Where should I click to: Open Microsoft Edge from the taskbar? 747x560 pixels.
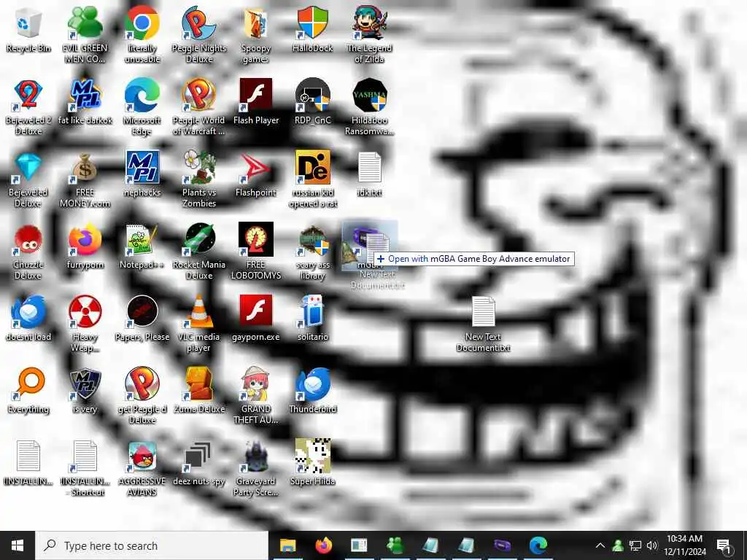click(538, 545)
